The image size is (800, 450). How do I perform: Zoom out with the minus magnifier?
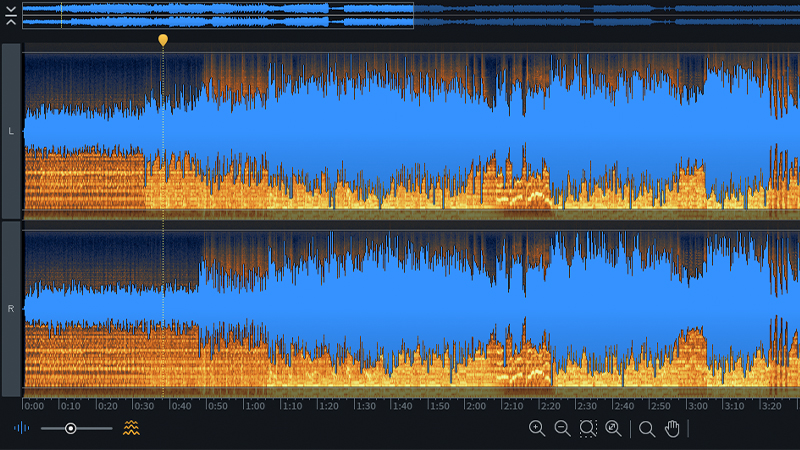pyautogui.click(x=562, y=429)
